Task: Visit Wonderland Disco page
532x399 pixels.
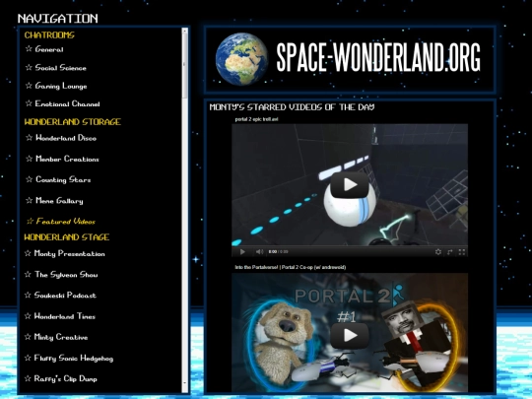Action: 66,138
